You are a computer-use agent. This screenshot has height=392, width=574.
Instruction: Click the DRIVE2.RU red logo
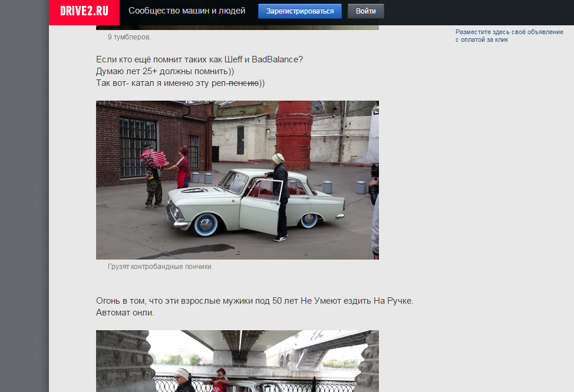point(84,12)
